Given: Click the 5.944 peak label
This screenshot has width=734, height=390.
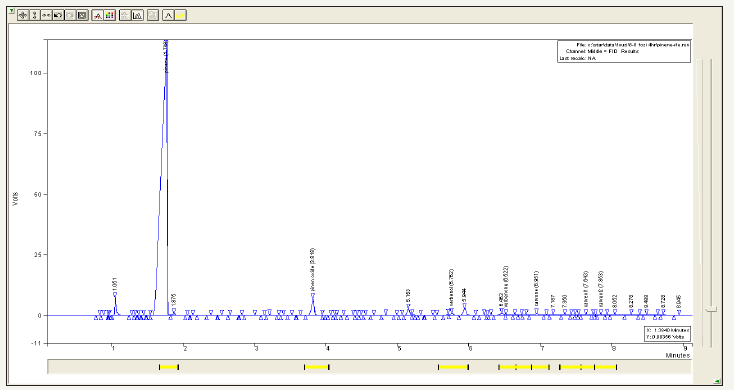Looking at the screenshot, I should 464,295.
